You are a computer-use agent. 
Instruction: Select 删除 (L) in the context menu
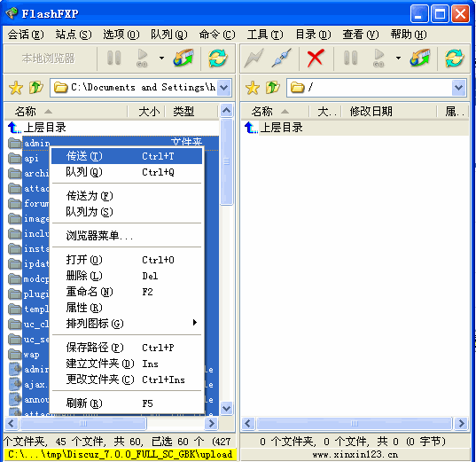(x=127, y=276)
